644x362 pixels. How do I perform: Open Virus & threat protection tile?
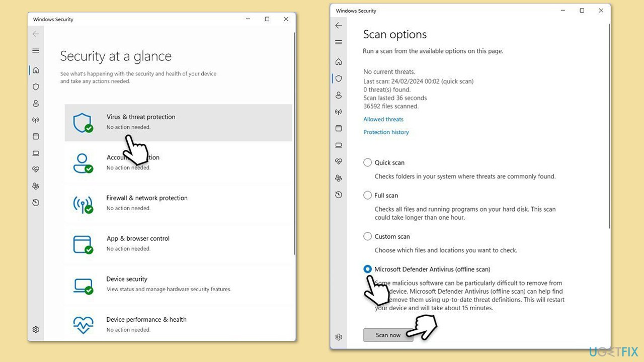(x=179, y=123)
